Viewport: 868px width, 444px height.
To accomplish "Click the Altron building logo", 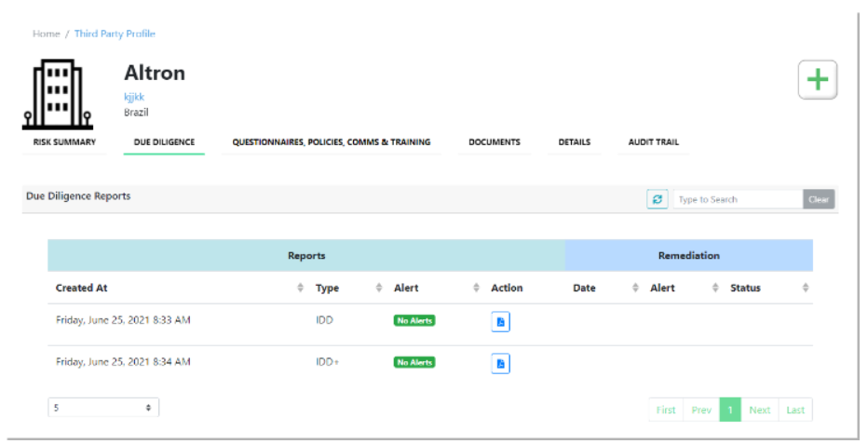I will (57, 94).
